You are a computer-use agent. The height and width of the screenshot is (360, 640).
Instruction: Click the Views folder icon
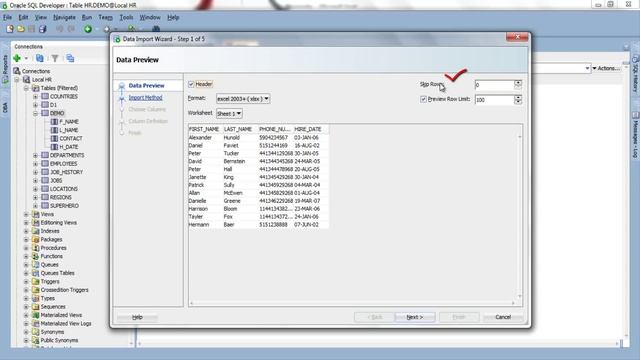36,214
